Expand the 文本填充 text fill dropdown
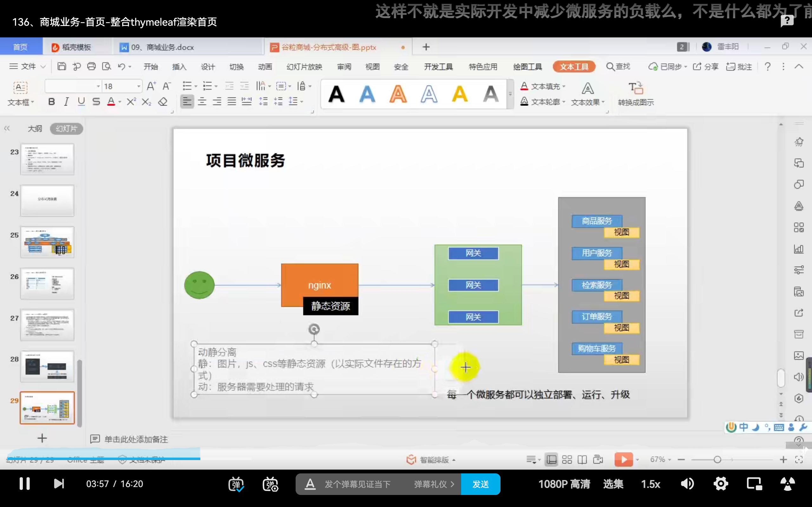812x507 pixels. [x=564, y=87]
